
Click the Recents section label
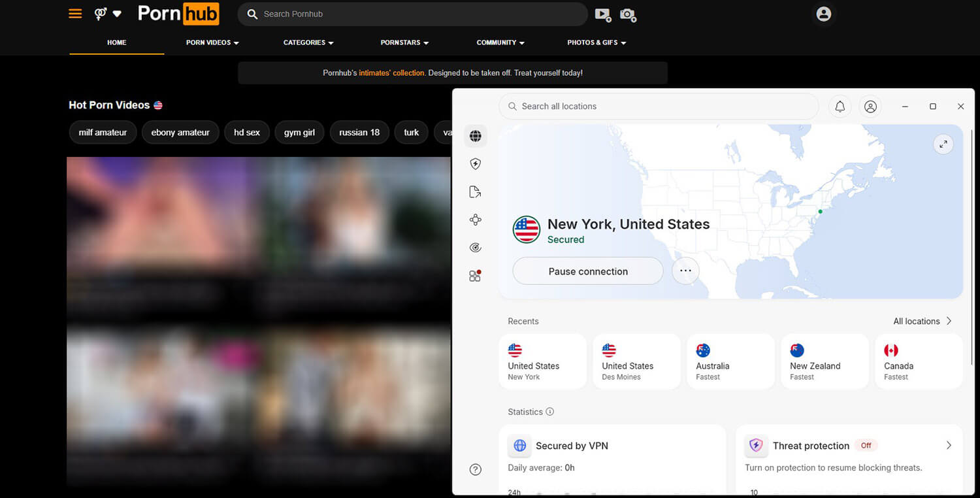tap(523, 321)
